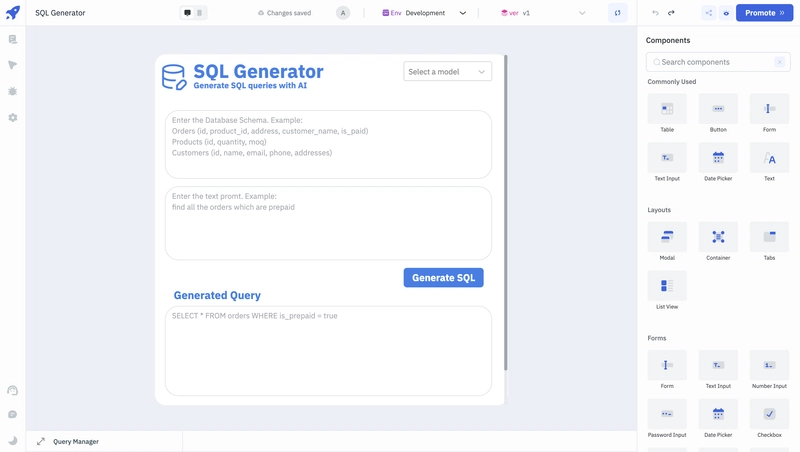The width and height of the screenshot is (800, 452).
Task: Click the Generate SQL button
Action: coord(443,278)
